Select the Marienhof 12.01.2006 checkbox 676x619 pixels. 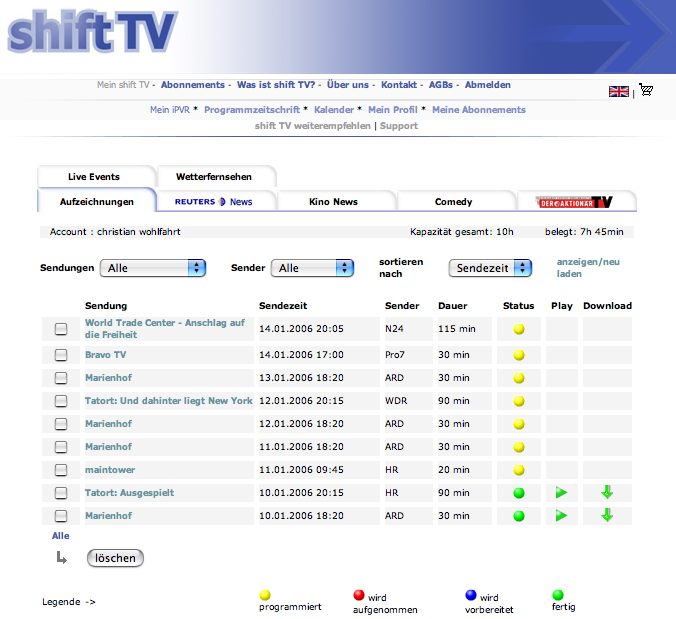click(61, 424)
